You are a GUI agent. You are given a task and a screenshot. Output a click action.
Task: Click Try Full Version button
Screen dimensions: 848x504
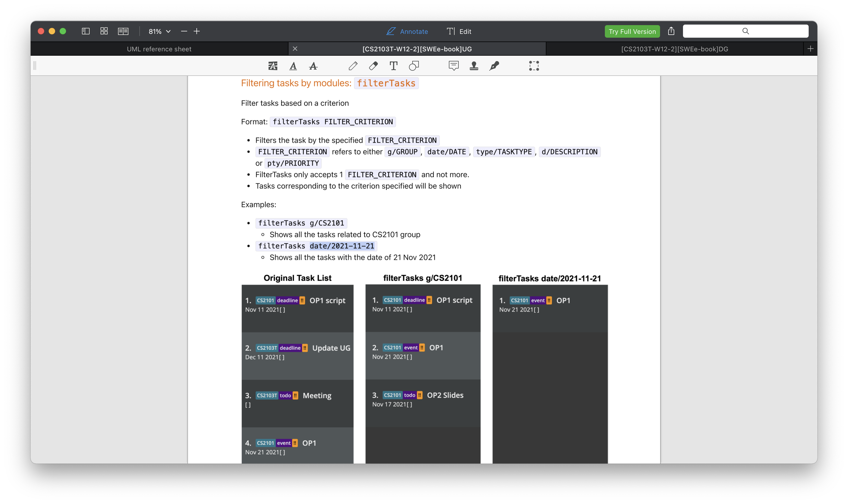(632, 31)
